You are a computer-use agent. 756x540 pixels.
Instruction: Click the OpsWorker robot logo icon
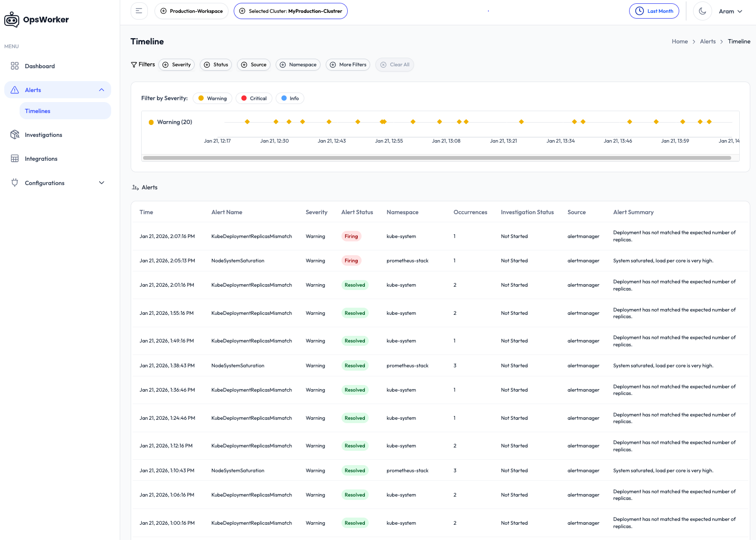pos(11,20)
